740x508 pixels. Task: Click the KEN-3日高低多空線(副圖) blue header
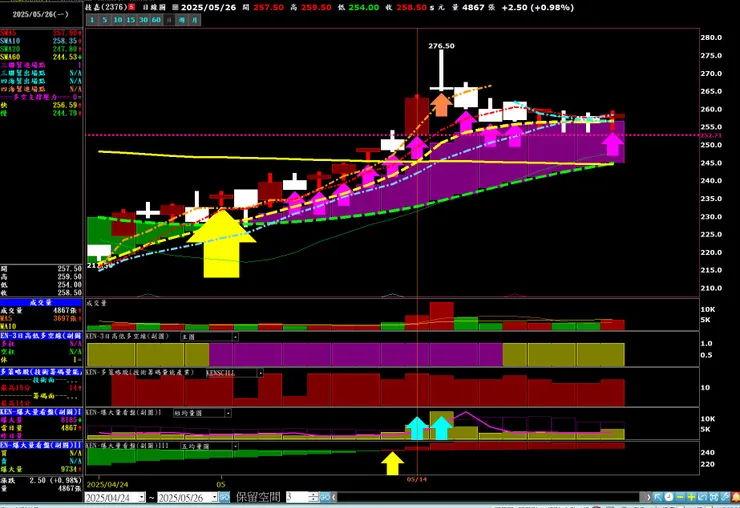point(41,336)
